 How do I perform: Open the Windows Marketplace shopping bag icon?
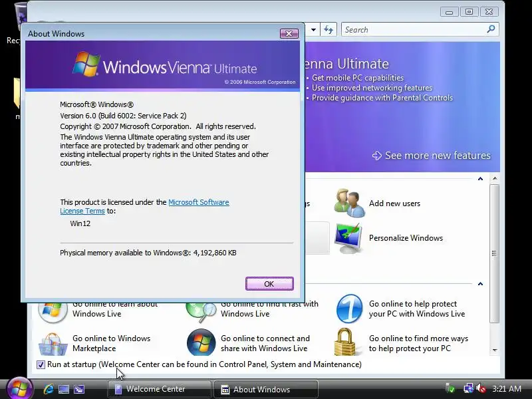pos(53,344)
